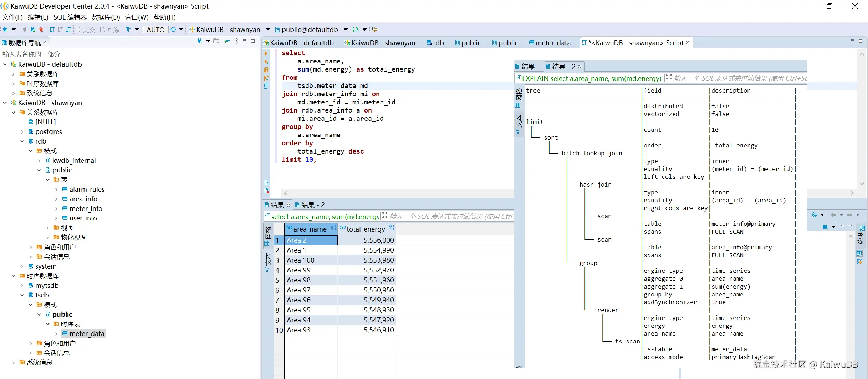Click the new connection plug icon in navigator
This screenshot has width=868, height=379.
pyautogui.click(x=200, y=41)
